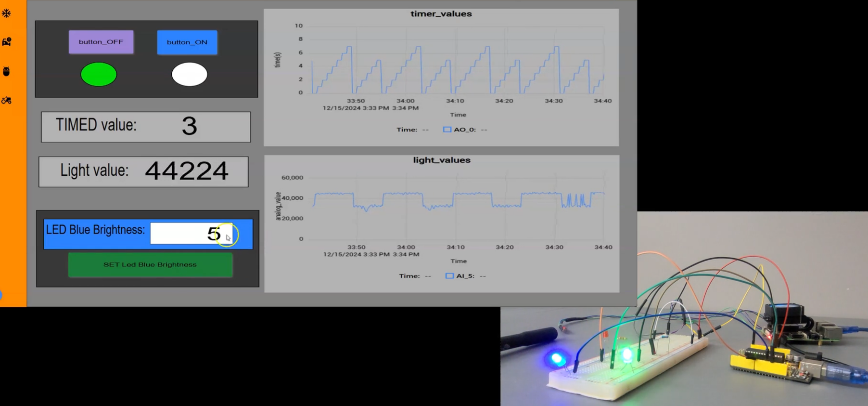Click the time(s) axis label on timer chart
The height and width of the screenshot is (406, 868).
[278, 60]
